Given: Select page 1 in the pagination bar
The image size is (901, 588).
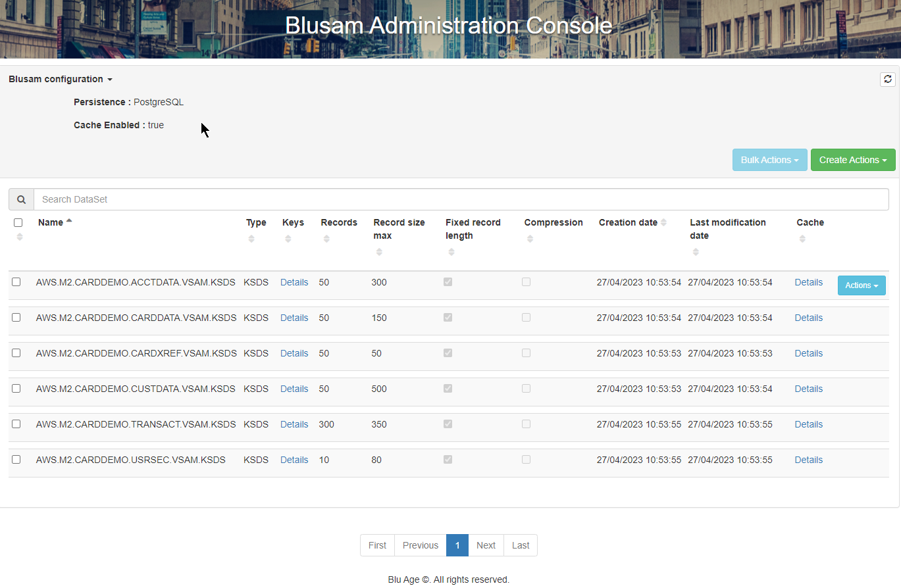Looking at the screenshot, I should click(x=457, y=545).
